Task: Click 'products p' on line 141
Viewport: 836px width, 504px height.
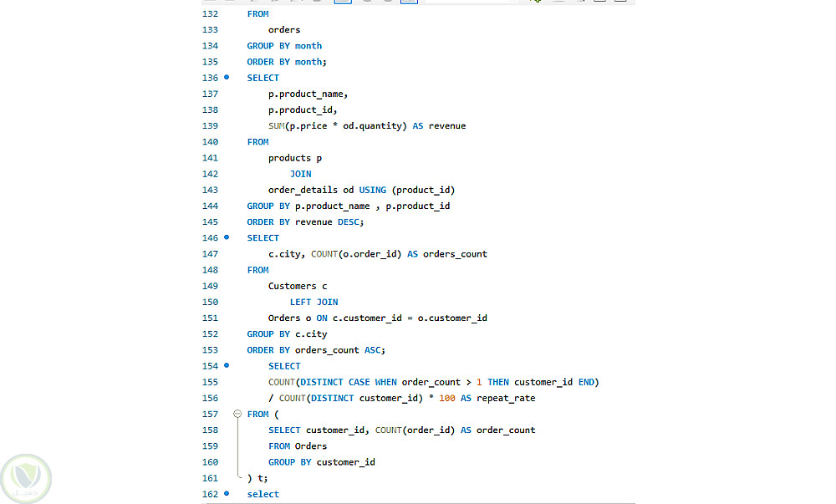Action: coord(295,158)
